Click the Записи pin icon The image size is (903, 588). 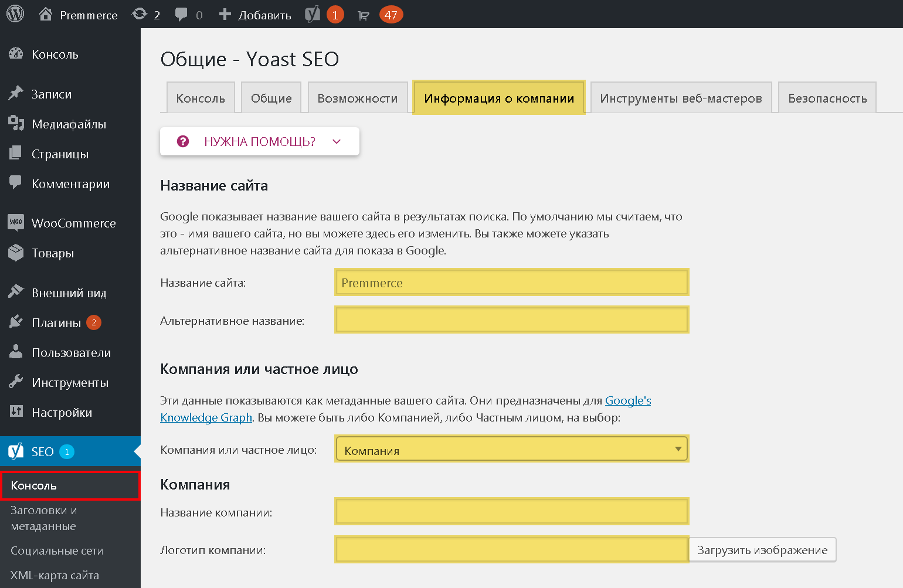(x=16, y=93)
